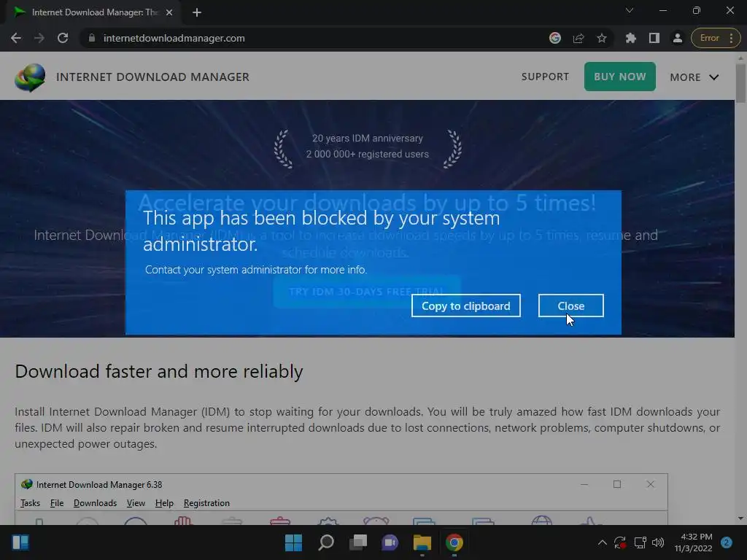Open Task View on taskbar
This screenshot has width=747, height=560.
point(357,542)
